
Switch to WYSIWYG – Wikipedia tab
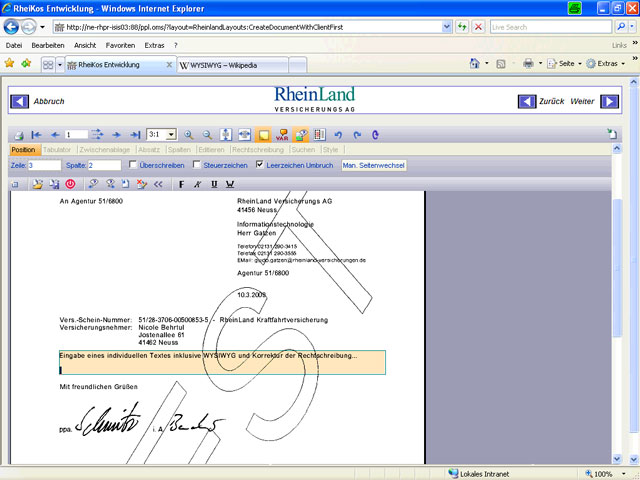pos(233,65)
